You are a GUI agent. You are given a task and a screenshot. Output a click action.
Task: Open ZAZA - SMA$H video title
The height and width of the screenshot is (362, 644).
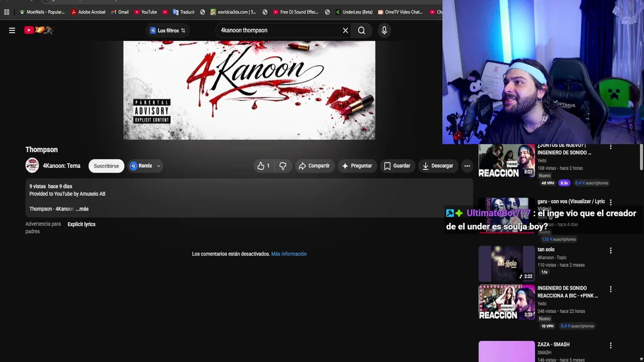pos(553,344)
